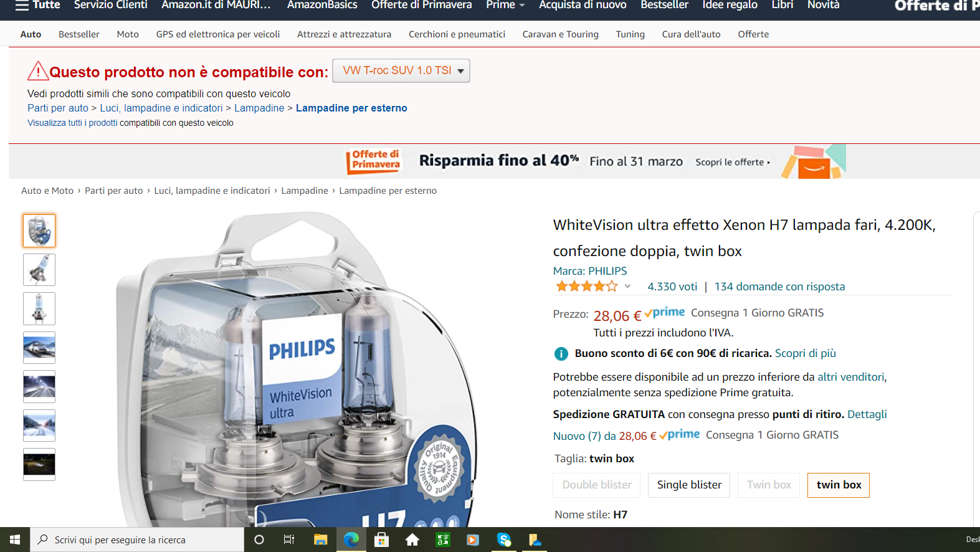Open the Prime dropdown in top navigation

pos(505,5)
